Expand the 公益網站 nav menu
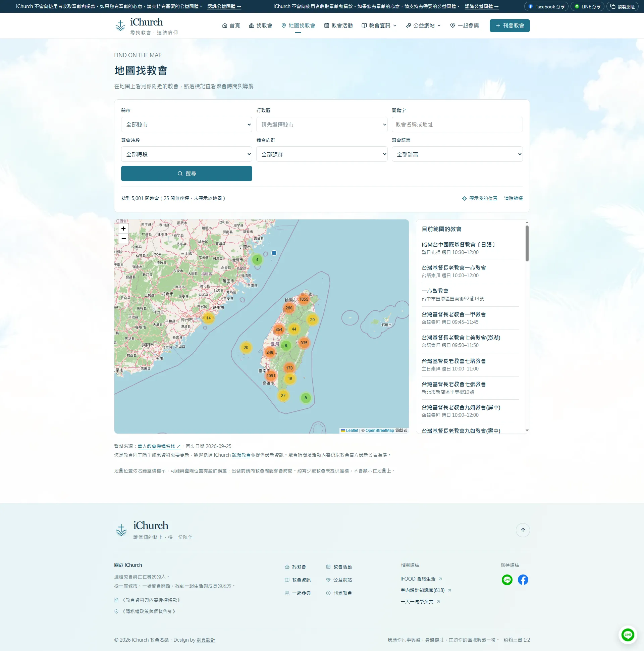Image resolution: width=644 pixels, height=651 pixels. [x=423, y=26]
